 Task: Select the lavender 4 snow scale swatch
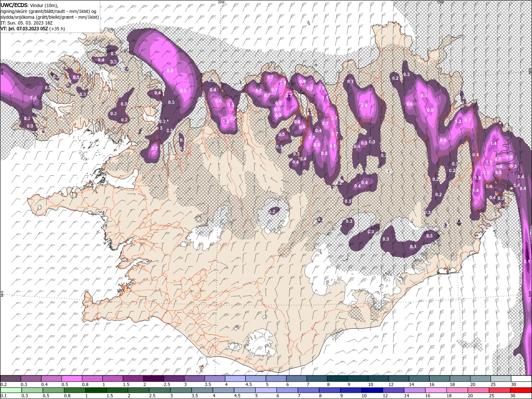(x=235, y=379)
